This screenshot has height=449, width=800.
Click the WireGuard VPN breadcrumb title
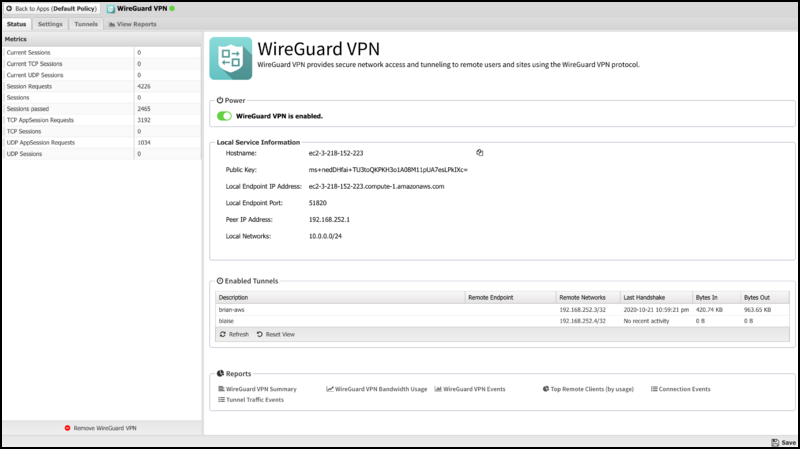tap(142, 9)
